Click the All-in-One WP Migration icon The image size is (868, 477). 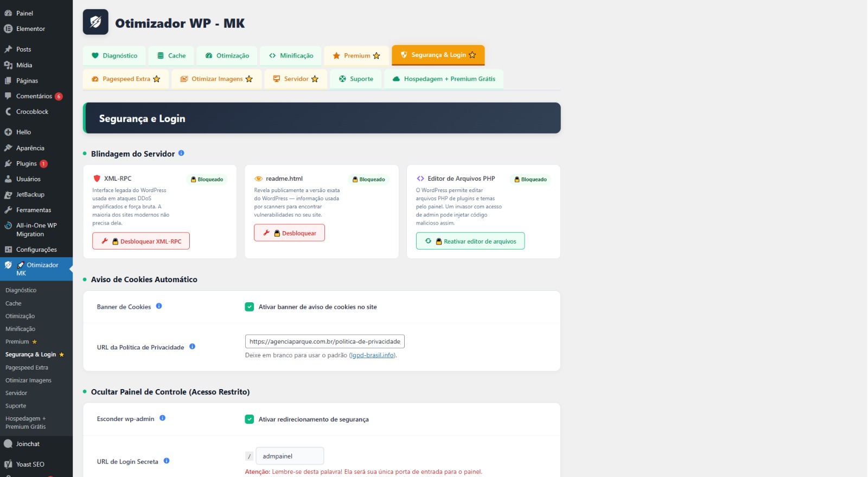click(x=8, y=226)
